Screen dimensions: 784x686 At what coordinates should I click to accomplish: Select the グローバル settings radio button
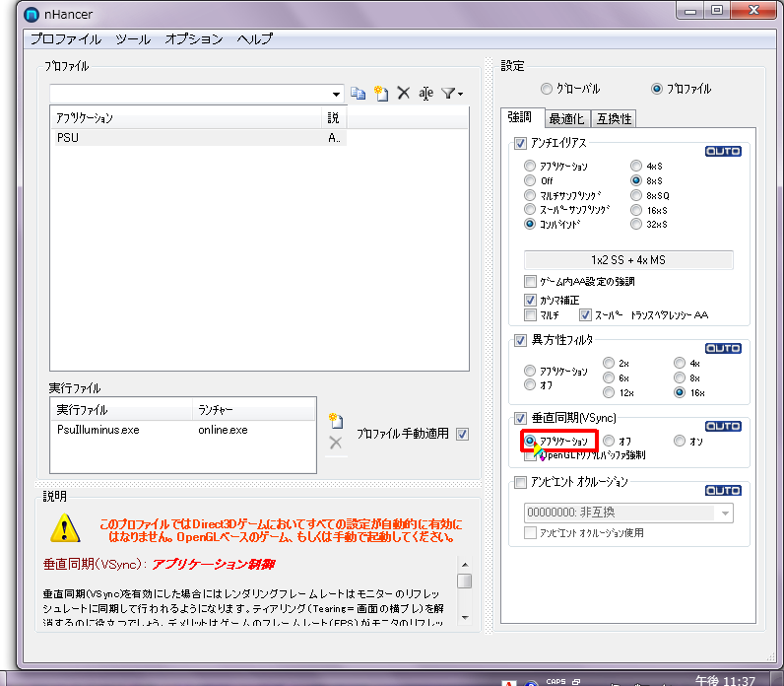547,89
